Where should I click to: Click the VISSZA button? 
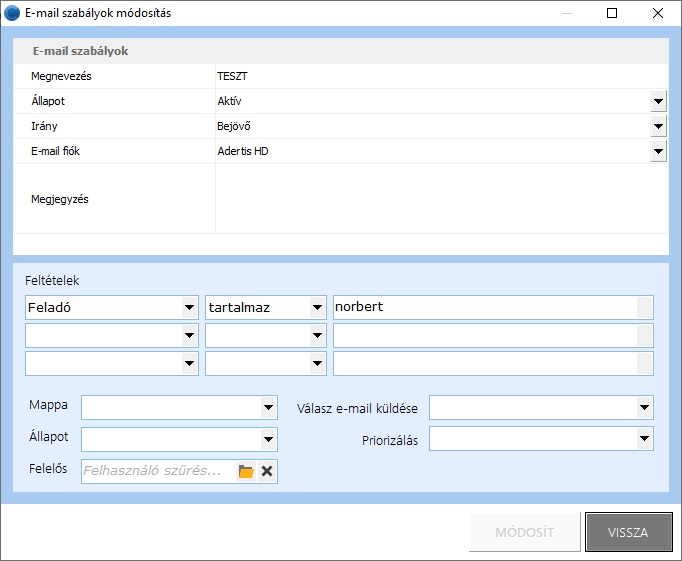[628, 532]
